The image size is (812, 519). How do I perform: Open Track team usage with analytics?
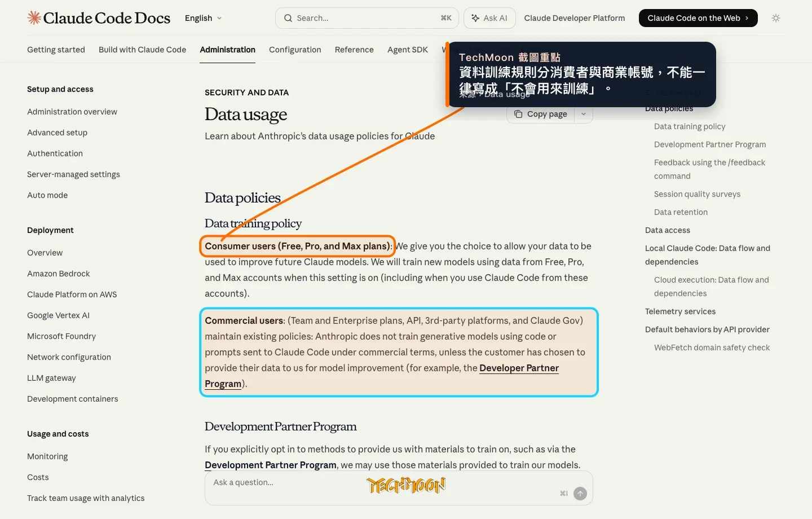point(86,498)
